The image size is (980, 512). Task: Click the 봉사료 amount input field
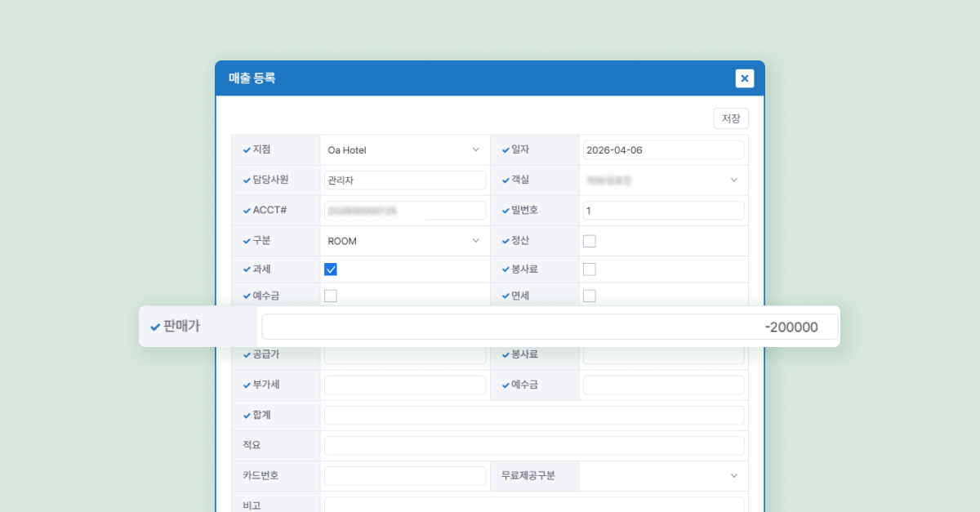point(664,355)
